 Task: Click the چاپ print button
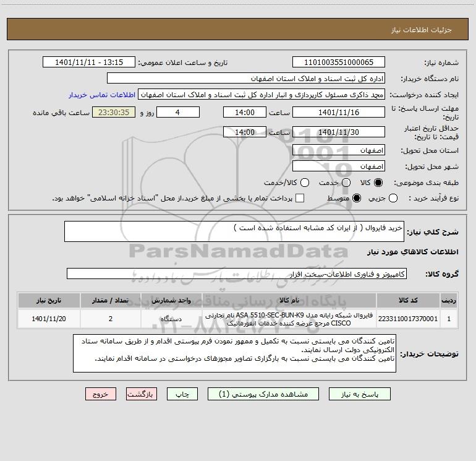[182, 394]
